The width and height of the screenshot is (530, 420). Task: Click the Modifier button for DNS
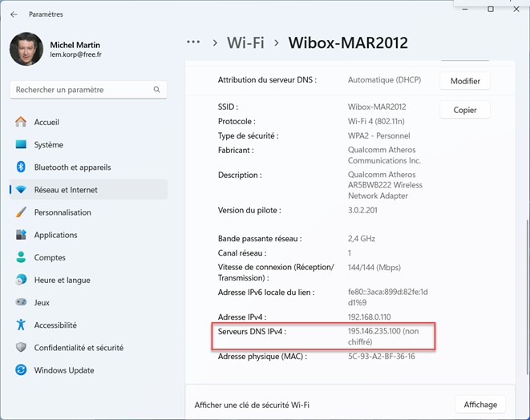tap(465, 81)
